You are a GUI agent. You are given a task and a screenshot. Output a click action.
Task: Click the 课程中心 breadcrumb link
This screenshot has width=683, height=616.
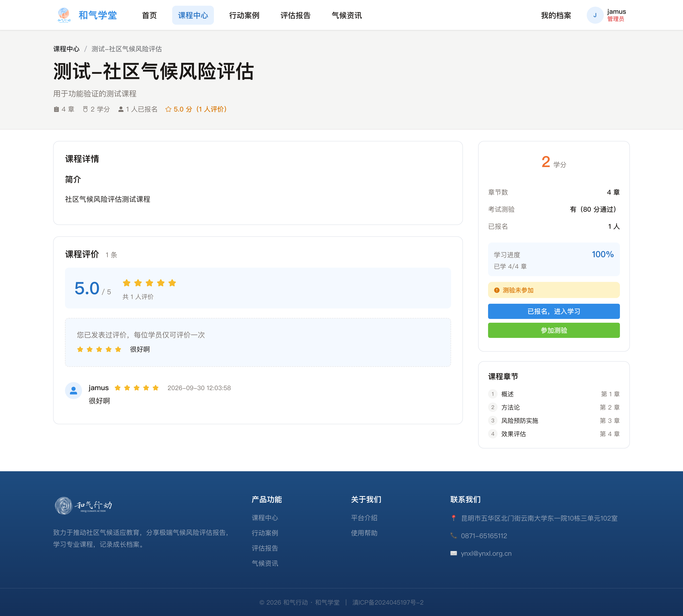pos(66,49)
